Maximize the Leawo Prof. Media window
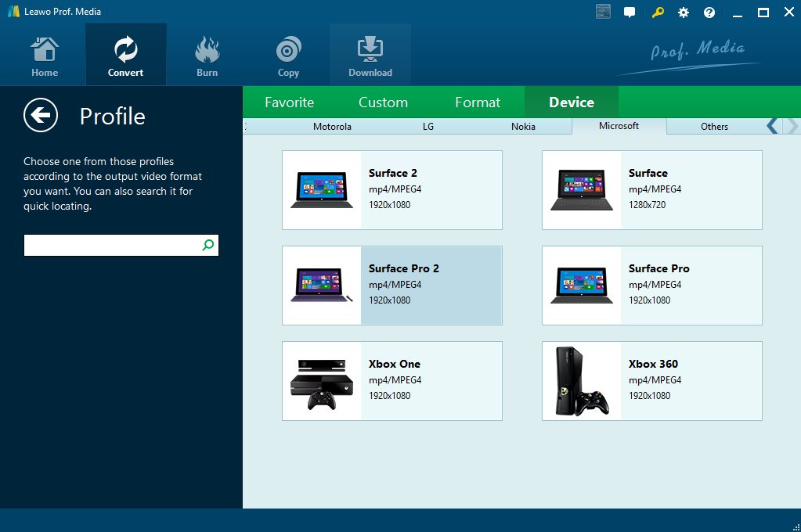 [x=763, y=13]
